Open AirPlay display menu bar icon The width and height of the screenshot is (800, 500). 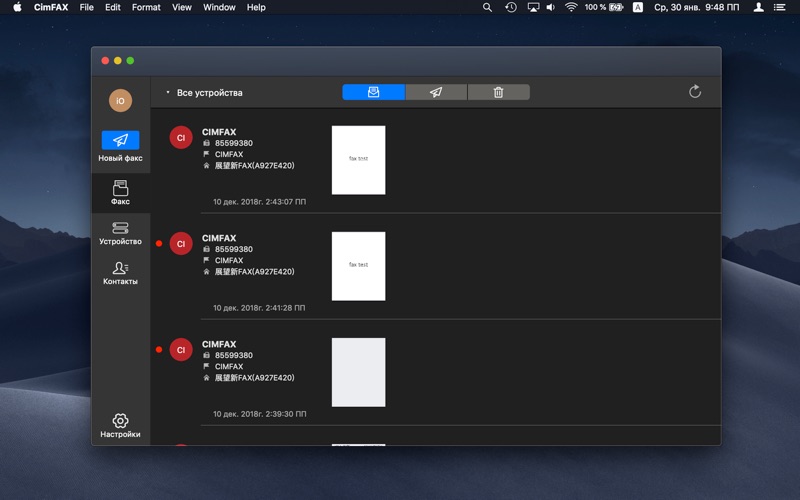(533, 7)
